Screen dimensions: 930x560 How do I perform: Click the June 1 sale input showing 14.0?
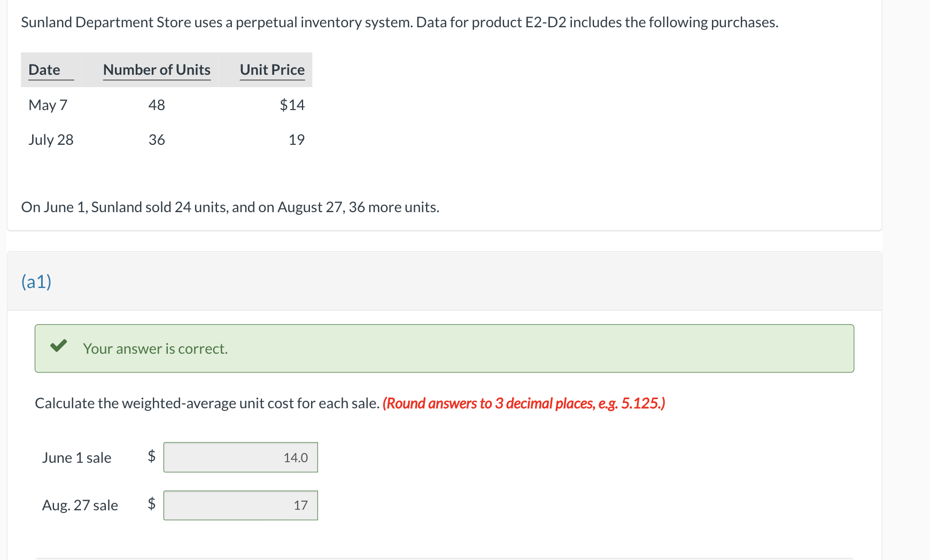pyautogui.click(x=241, y=457)
